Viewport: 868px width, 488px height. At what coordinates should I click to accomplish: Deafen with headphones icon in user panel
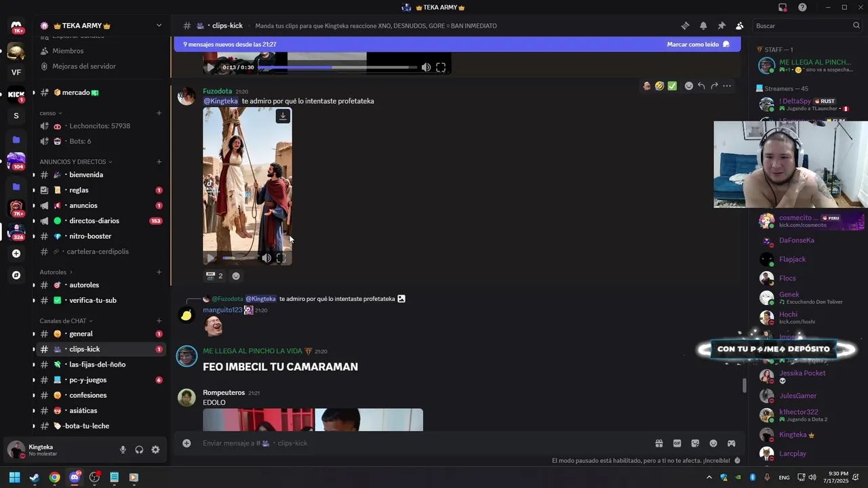coord(139,449)
